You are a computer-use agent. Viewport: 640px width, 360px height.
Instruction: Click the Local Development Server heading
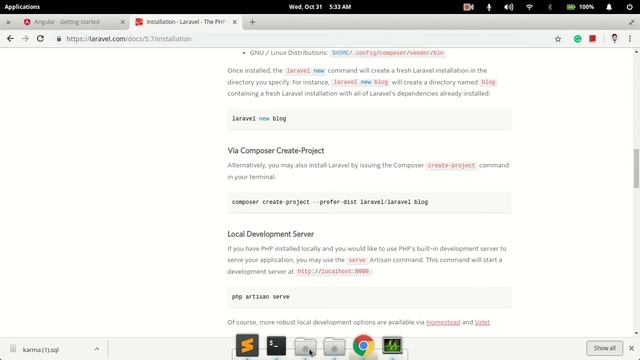point(271,234)
